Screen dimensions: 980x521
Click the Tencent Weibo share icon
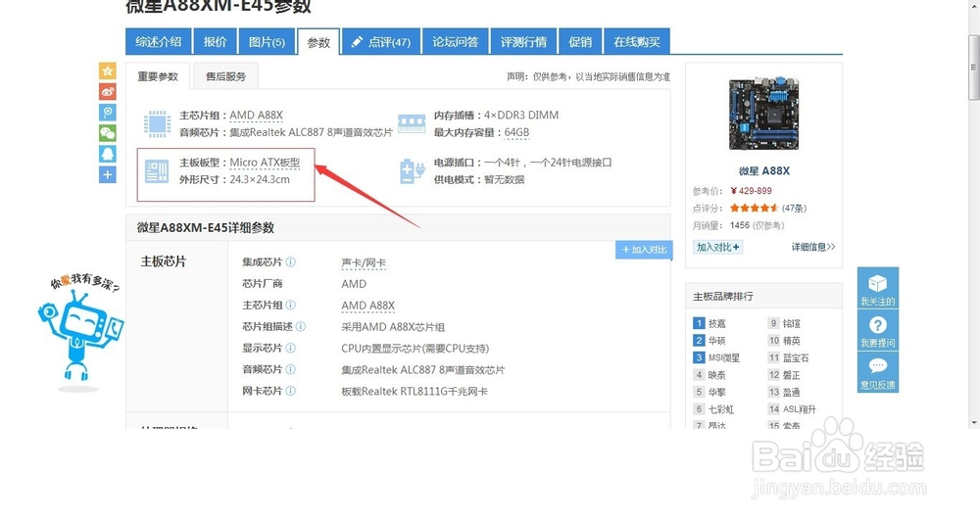108,113
